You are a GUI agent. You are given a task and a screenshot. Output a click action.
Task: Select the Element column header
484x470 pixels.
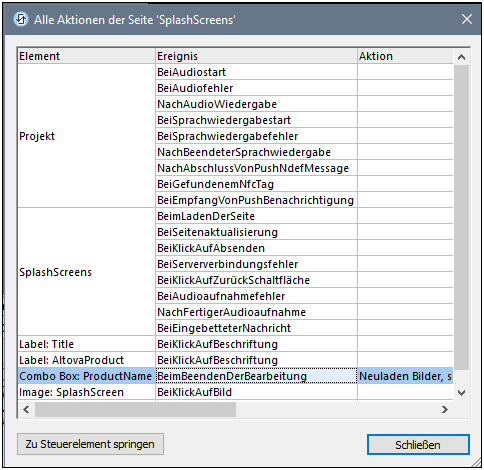coord(86,56)
